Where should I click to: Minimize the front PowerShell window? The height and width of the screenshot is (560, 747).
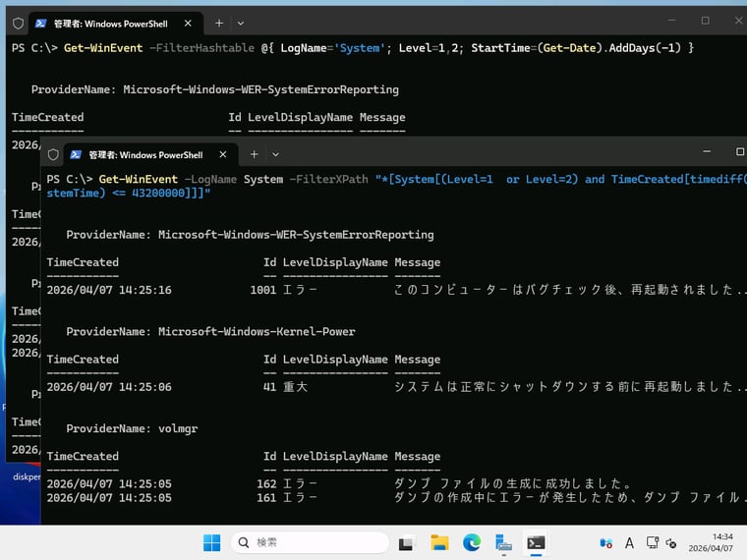707,151
